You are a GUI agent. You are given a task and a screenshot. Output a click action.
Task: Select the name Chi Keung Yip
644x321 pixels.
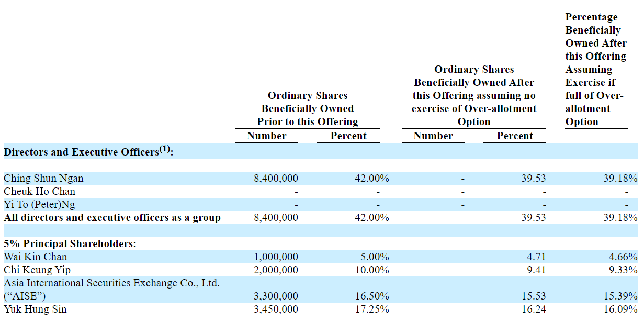point(37,270)
